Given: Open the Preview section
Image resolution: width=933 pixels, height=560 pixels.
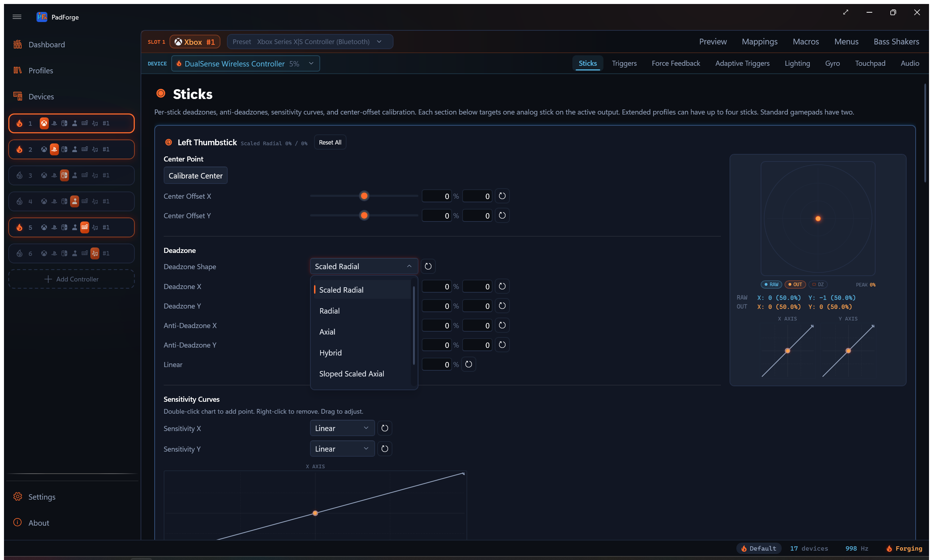Looking at the screenshot, I should click(713, 42).
